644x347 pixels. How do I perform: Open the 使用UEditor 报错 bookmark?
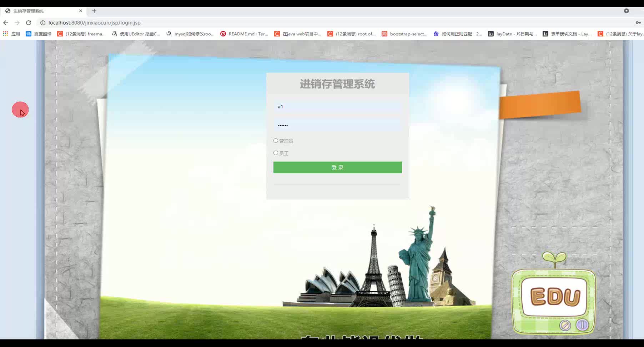[136, 34]
